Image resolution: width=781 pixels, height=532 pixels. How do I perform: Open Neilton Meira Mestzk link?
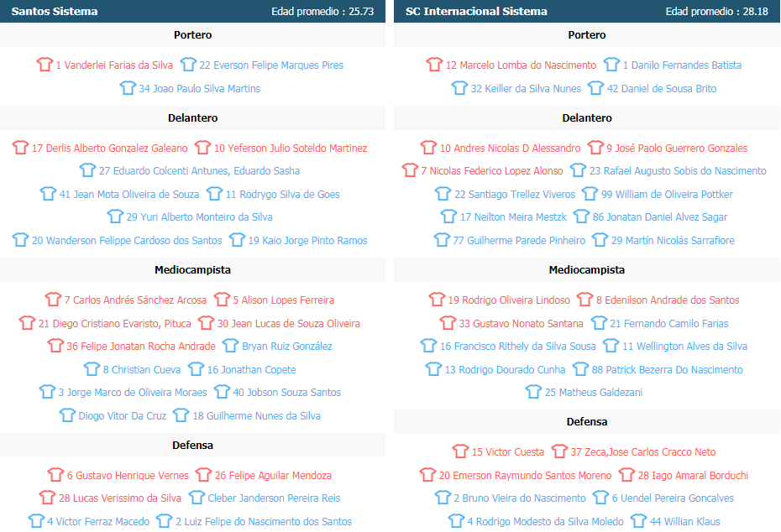pos(513,217)
